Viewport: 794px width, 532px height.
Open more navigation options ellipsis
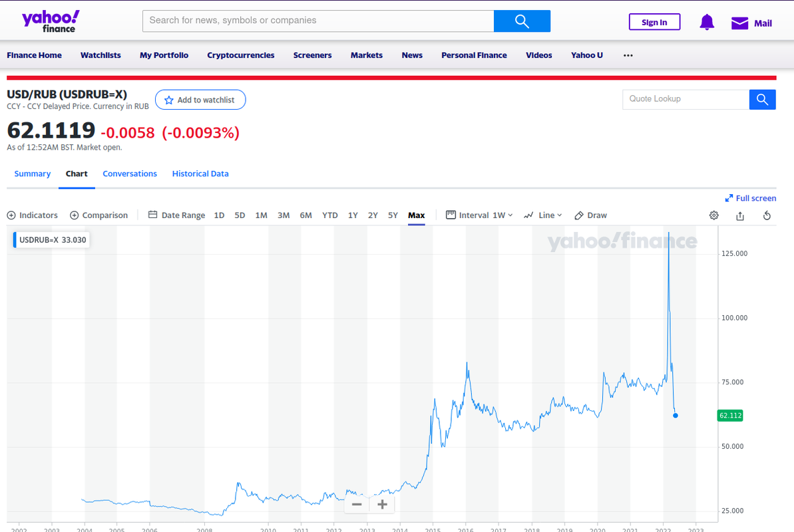pos(628,55)
